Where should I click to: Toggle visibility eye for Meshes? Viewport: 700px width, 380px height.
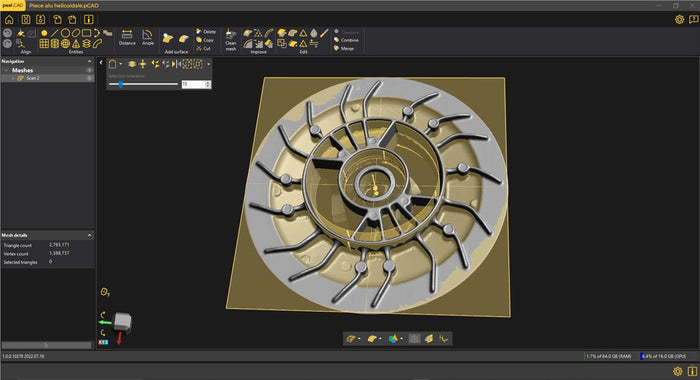click(89, 70)
